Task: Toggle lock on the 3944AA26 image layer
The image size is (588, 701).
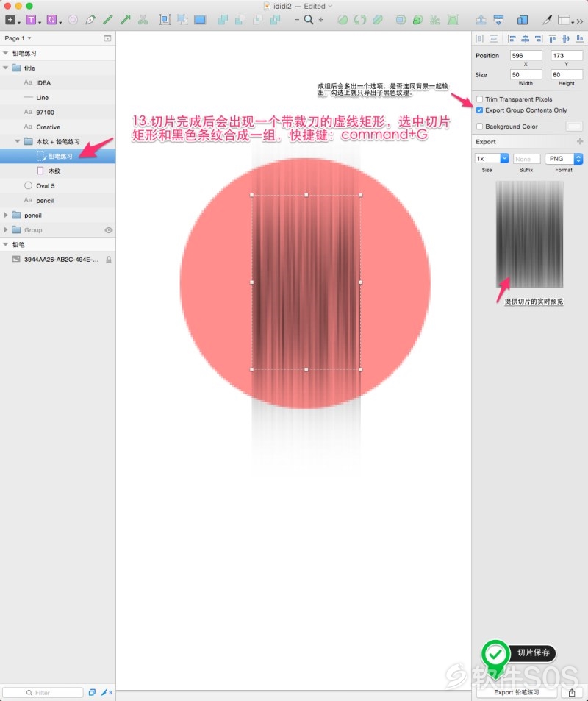Action: 109,260
